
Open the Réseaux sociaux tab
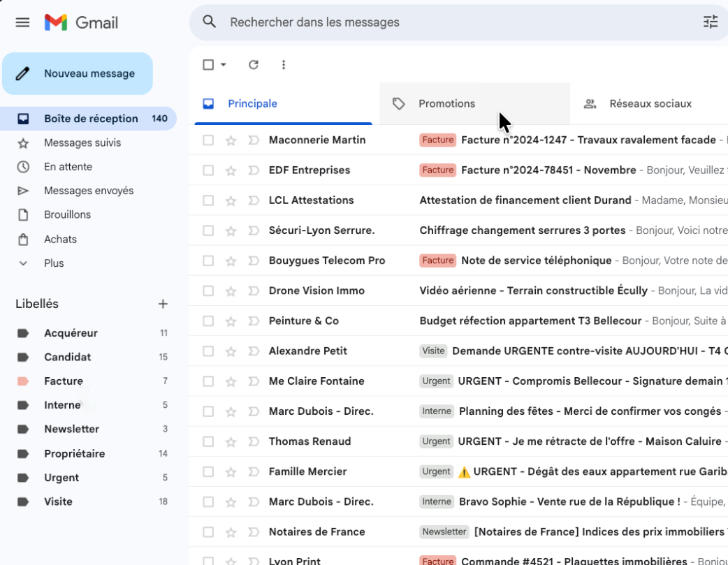tap(650, 104)
